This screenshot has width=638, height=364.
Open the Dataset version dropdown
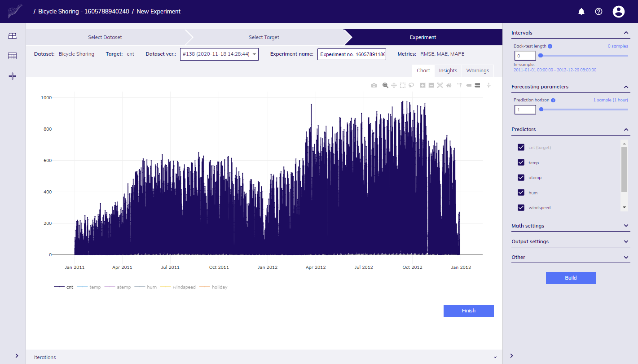tap(219, 54)
